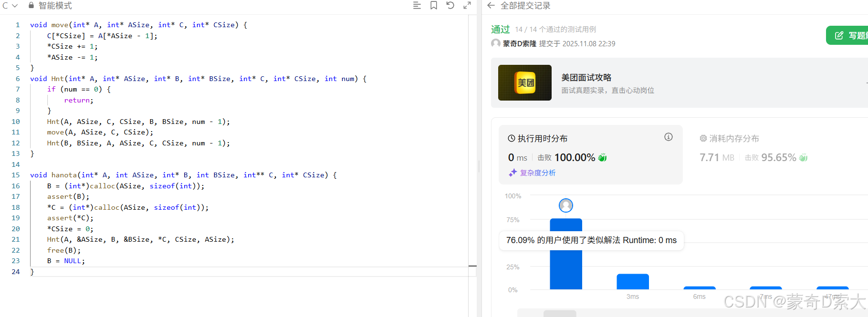The width and height of the screenshot is (868, 317).
Task: Open the 美团面试攻略 card title
Action: 586,77
